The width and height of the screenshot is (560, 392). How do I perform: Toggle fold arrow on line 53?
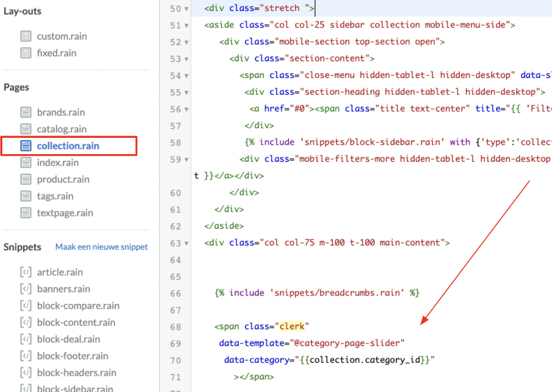click(186, 59)
